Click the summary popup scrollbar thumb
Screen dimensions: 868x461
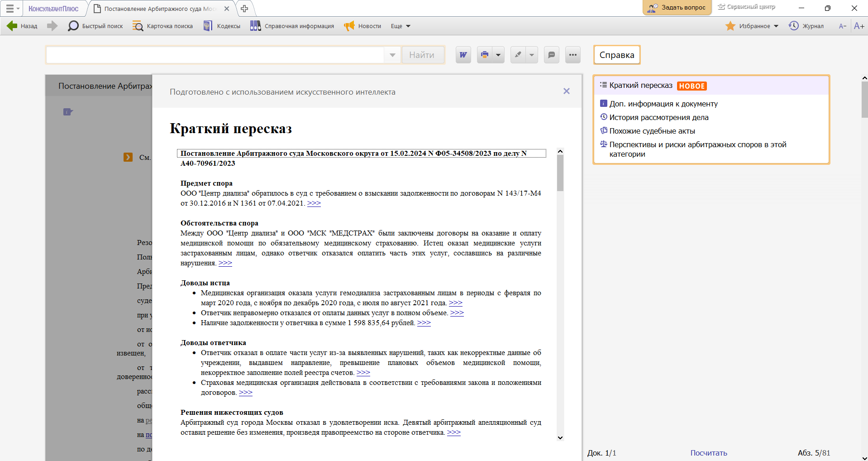[560, 173]
